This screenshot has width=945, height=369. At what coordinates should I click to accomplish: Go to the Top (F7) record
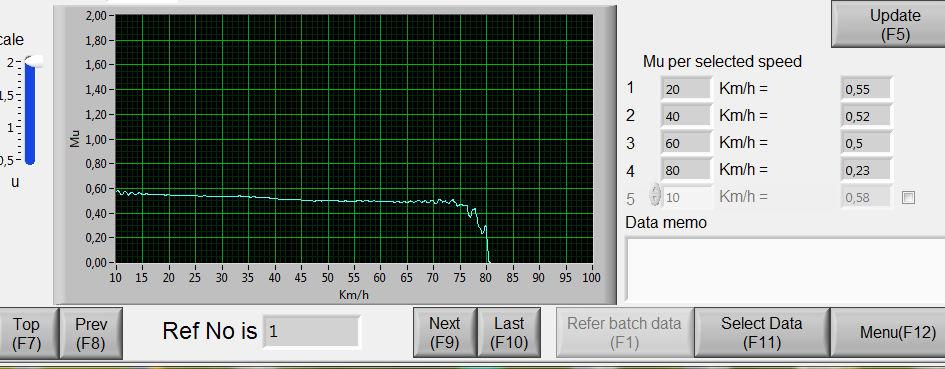(x=28, y=333)
